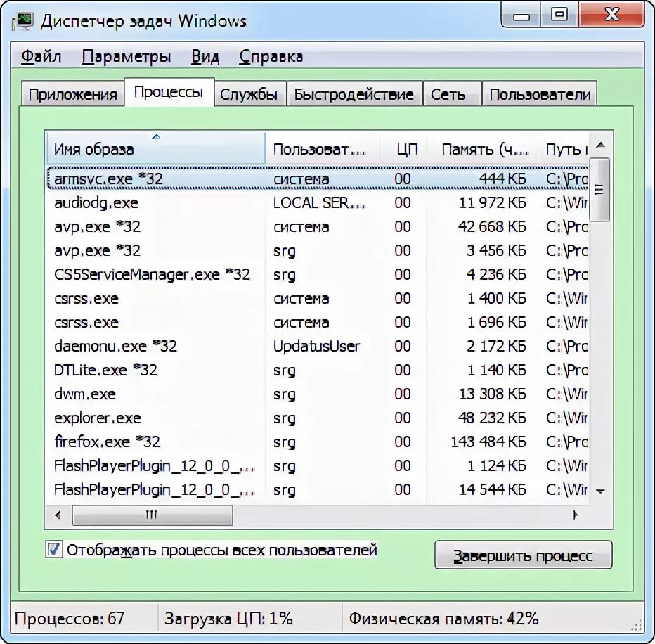Image resolution: width=655 pixels, height=644 pixels.
Task: Sort by the Пользователь column header
Action: tap(323, 148)
